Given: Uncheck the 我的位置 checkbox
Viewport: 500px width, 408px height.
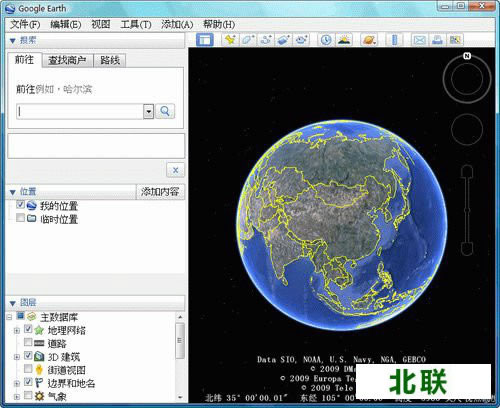Looking at the screenshot, I should pos(20,205).
